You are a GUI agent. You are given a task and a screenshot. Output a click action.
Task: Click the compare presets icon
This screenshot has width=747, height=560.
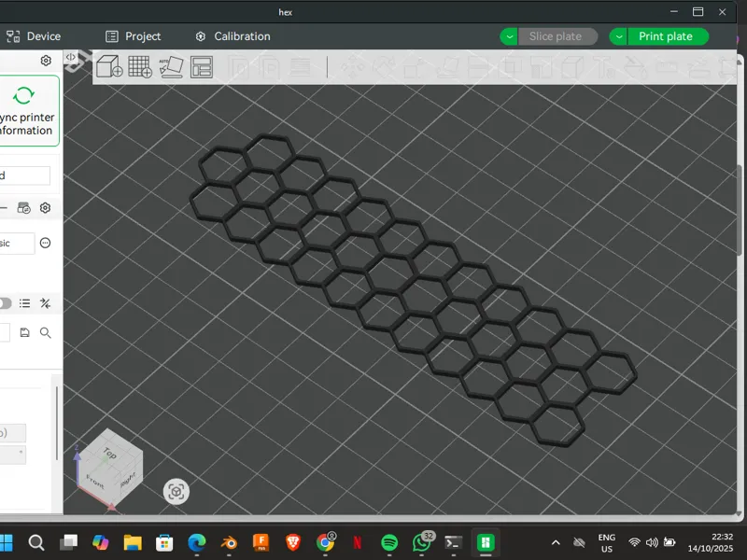coord(45,303)
